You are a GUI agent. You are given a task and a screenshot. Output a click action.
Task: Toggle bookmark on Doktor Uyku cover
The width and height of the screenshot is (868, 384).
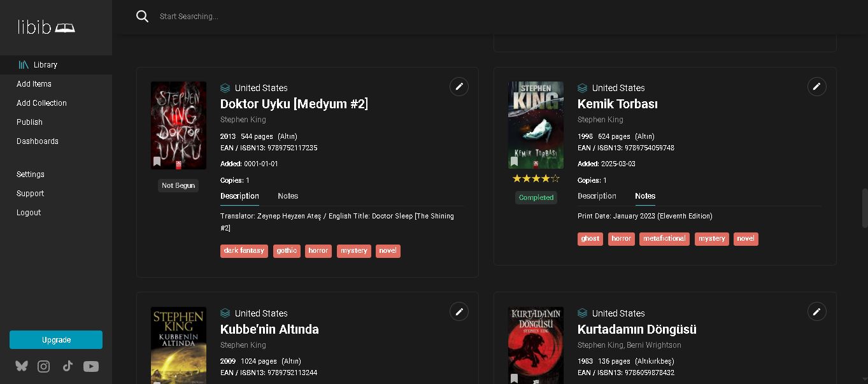point(157,162)
